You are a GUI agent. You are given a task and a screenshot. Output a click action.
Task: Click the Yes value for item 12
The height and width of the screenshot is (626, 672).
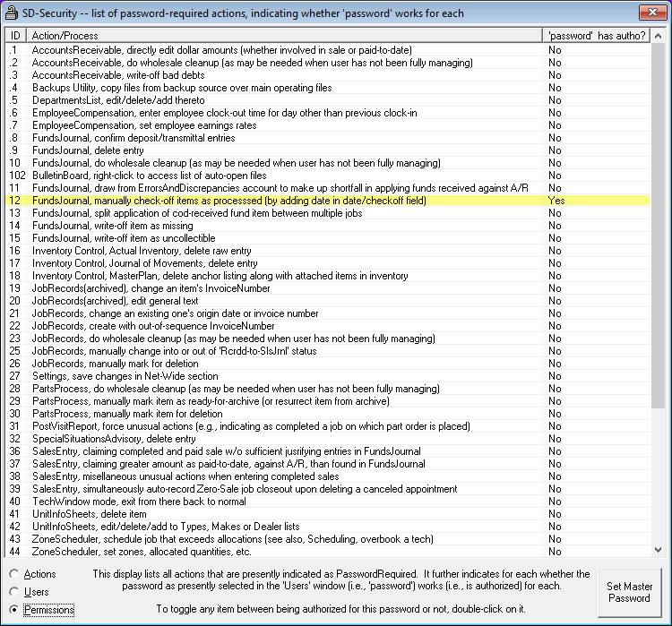556,202
